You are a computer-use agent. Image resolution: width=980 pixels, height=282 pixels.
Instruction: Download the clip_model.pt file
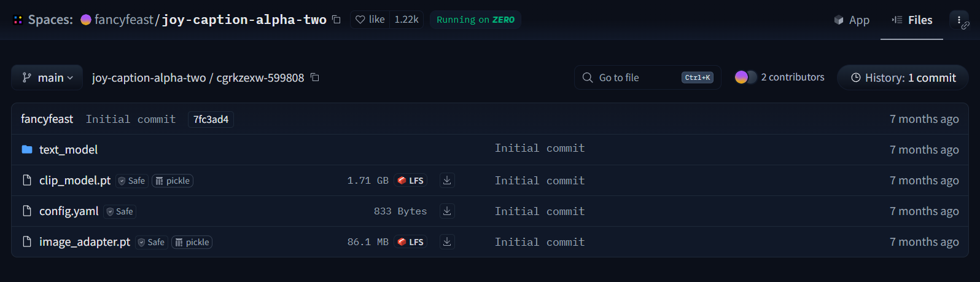(x=447, y=180)
